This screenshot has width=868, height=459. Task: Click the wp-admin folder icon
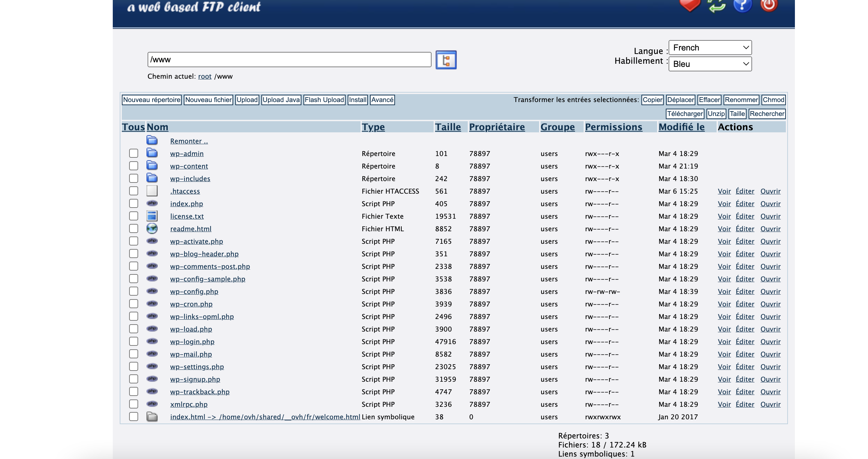click(152, 153)
